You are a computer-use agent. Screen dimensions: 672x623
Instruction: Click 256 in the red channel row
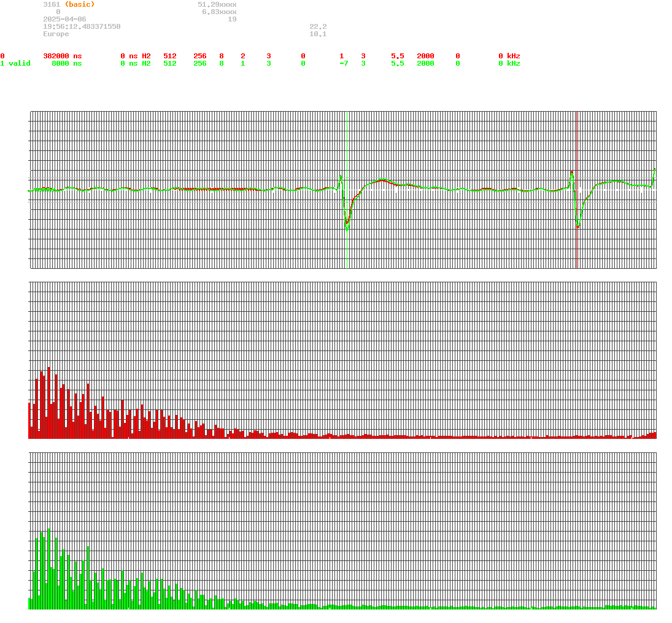tap(199, 56)
